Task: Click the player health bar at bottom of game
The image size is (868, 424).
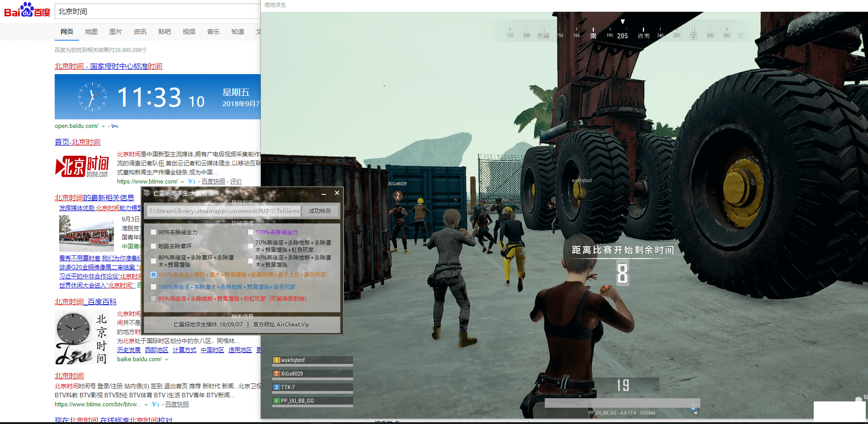Action: (623, 403)
